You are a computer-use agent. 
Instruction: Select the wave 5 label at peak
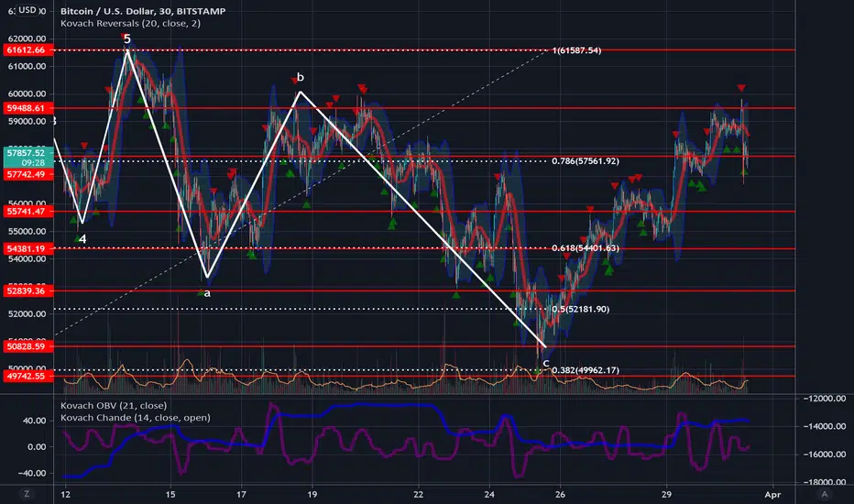click(x=126, y=38)
